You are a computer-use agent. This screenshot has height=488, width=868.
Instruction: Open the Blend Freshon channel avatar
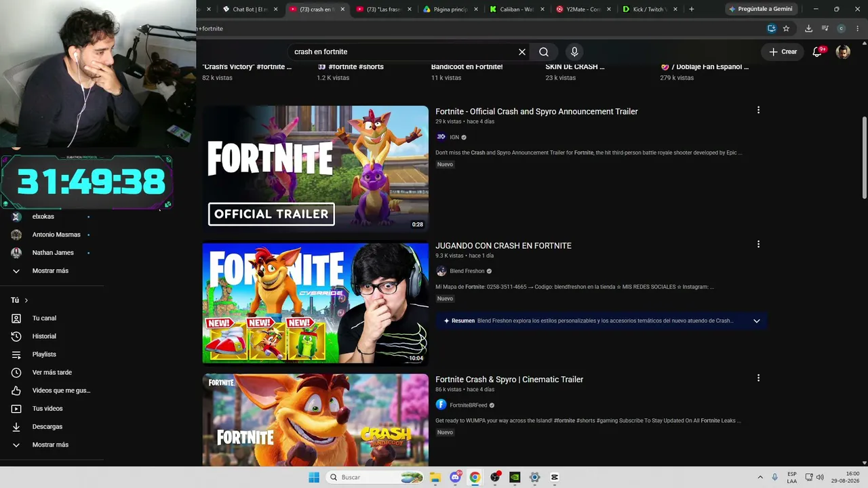click(441, 271)
